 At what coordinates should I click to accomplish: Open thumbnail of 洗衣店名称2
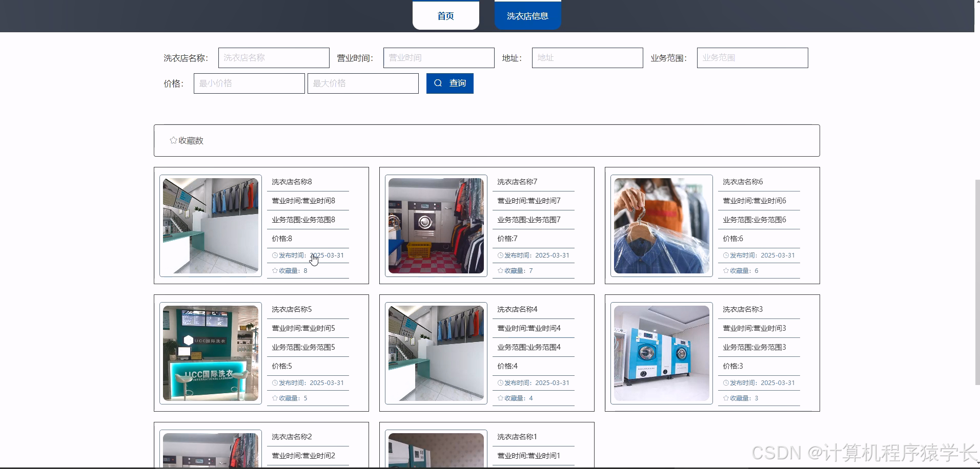click(x=211, y=450)
